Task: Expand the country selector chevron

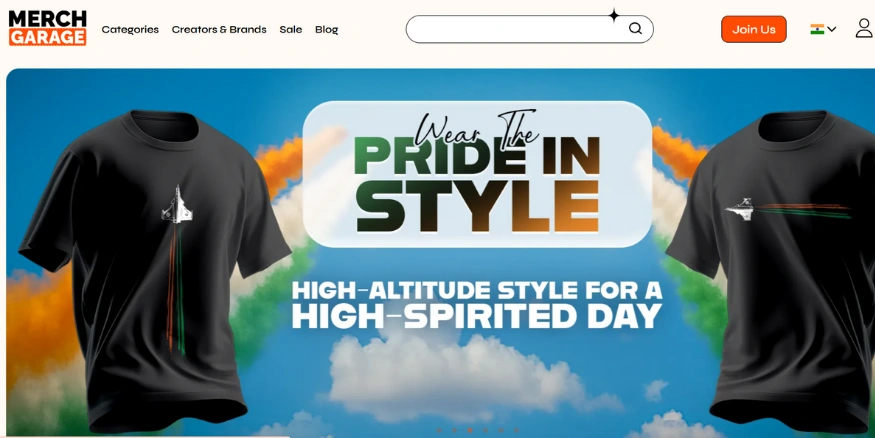Action: click(831, 29)
